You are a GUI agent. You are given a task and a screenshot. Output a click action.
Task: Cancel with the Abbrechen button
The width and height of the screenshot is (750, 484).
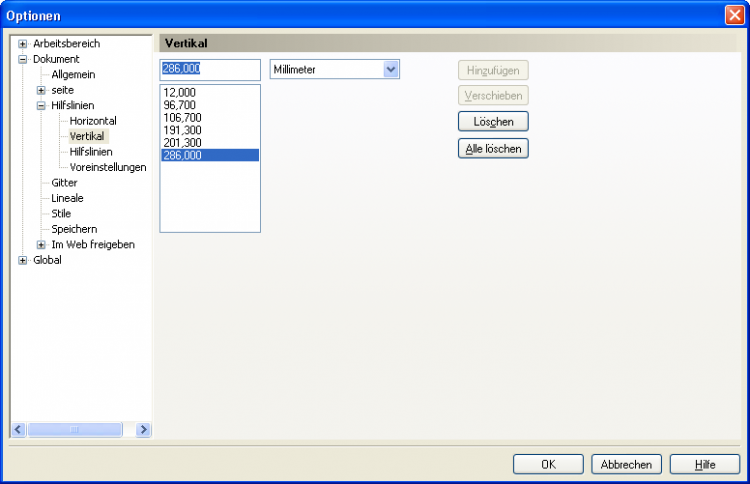click(x=626, y=464)
